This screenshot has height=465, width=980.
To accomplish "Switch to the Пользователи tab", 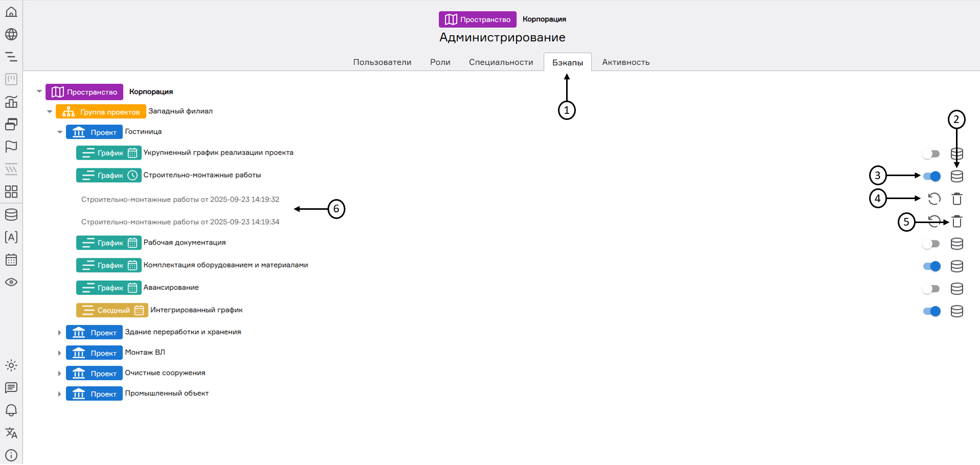I will pyautogui.click(x=382, y=62).
